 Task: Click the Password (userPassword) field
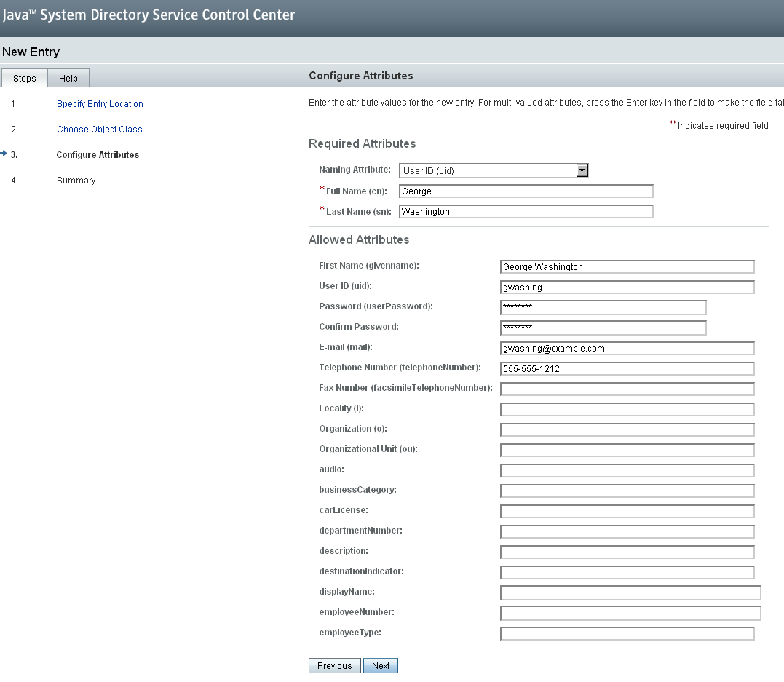(x=603, y=307)
